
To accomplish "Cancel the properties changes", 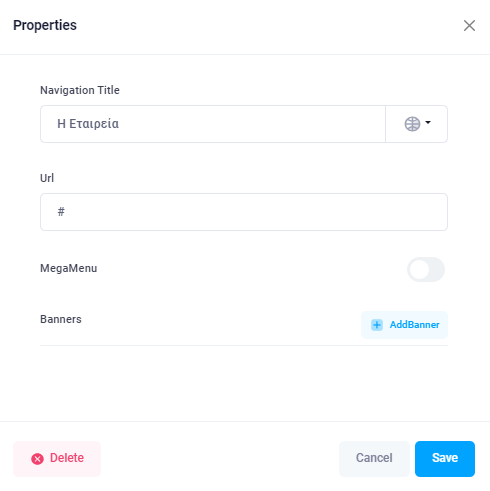I will coord(374,459).
